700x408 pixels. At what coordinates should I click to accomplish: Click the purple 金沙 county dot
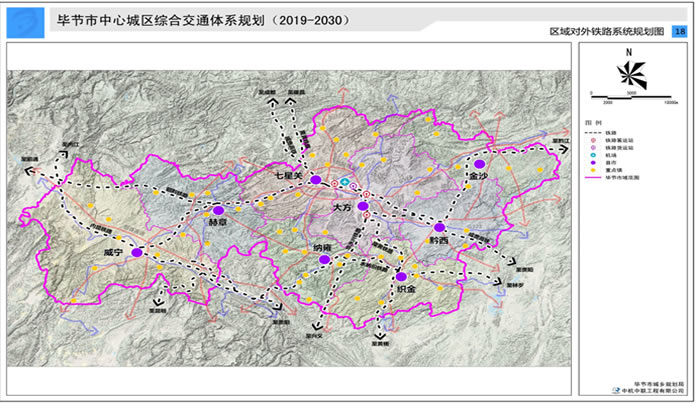(x=480, y=163)
